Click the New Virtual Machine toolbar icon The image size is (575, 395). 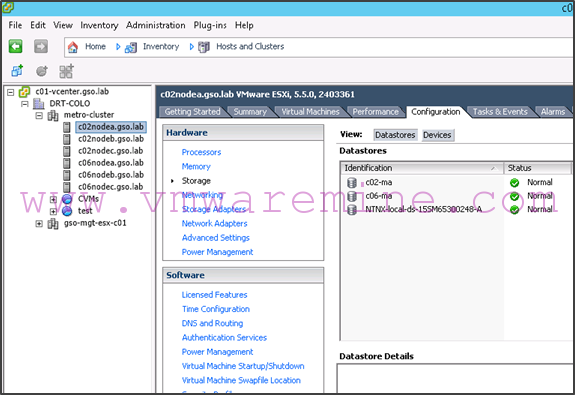coord(17,70)
